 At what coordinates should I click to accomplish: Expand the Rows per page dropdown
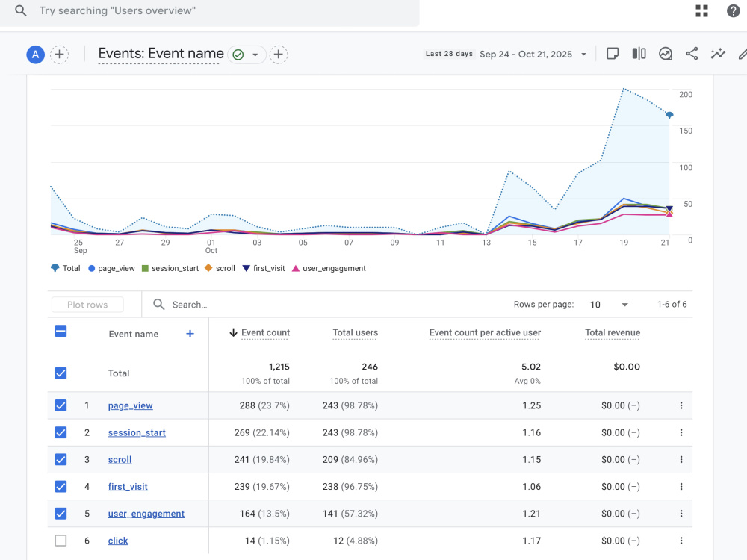point(610,305)
